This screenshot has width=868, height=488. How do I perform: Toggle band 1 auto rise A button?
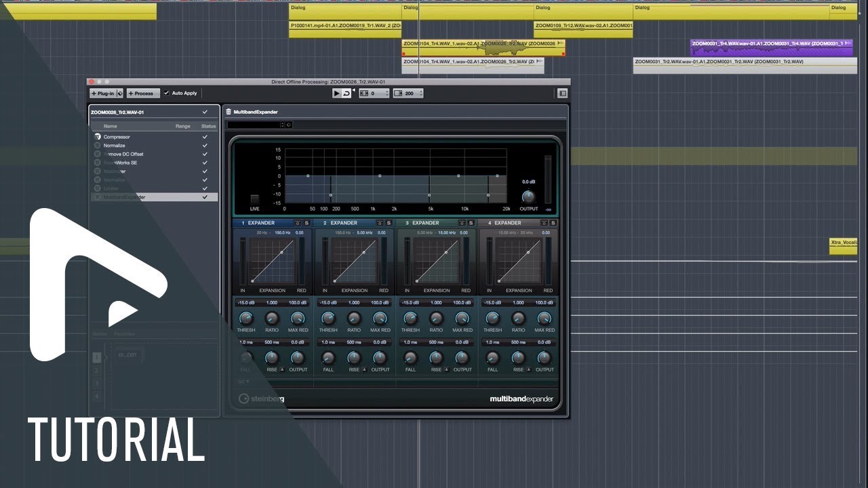pyautogui.click(x=282, y=369)
